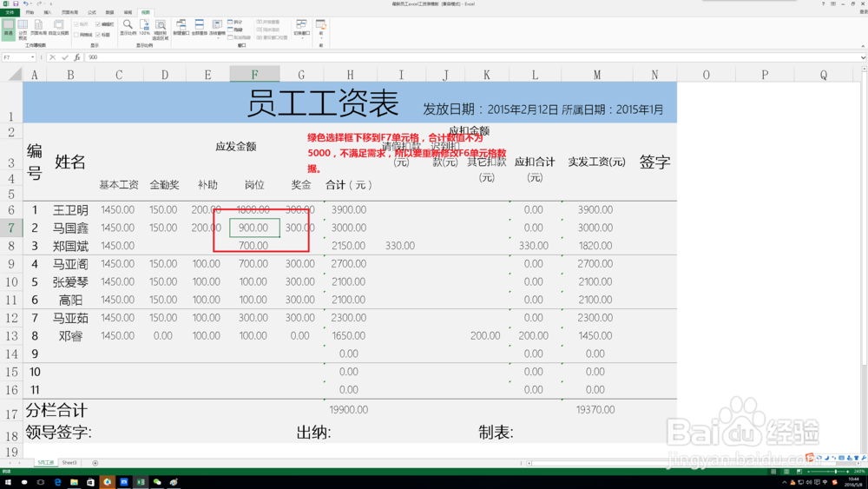Viewport: 868px width, 489px height.
Task: Click Page Layout view icon in status bar
Action: pyautogui.click(x=786, y=472)
